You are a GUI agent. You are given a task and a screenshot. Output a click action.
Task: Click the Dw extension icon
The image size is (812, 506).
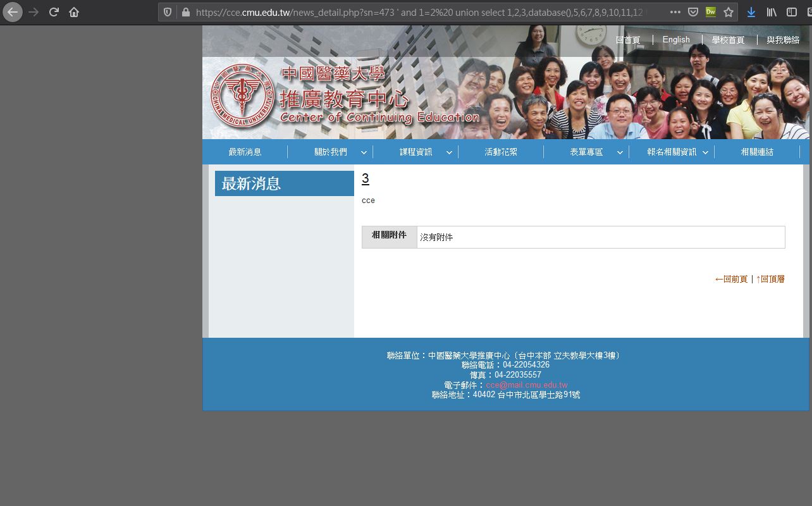point(710,12)
